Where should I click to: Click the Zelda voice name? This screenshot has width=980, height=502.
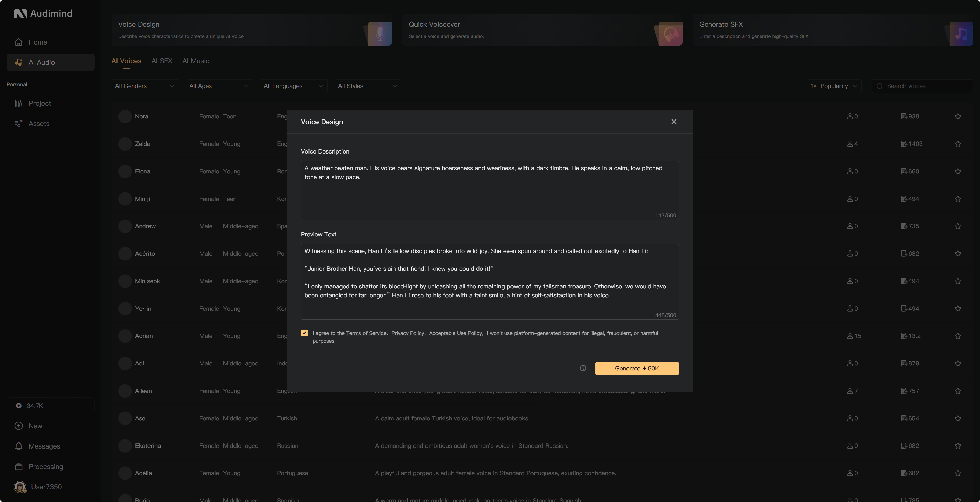pyautogui.click(x=143, y=144)
